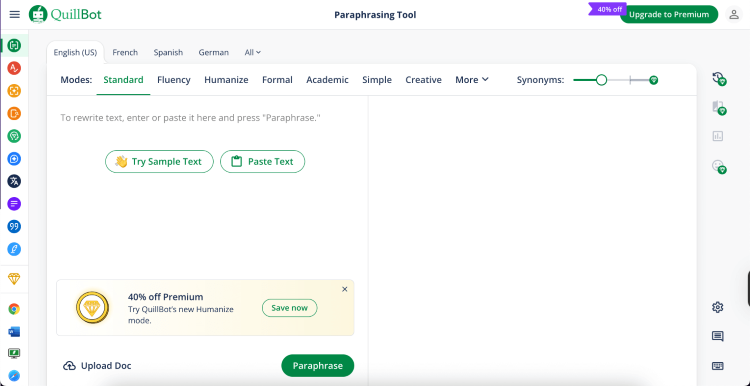Open the keyboard shortcuts icon
Screen dimensions: 750x386
coord(717,366)
